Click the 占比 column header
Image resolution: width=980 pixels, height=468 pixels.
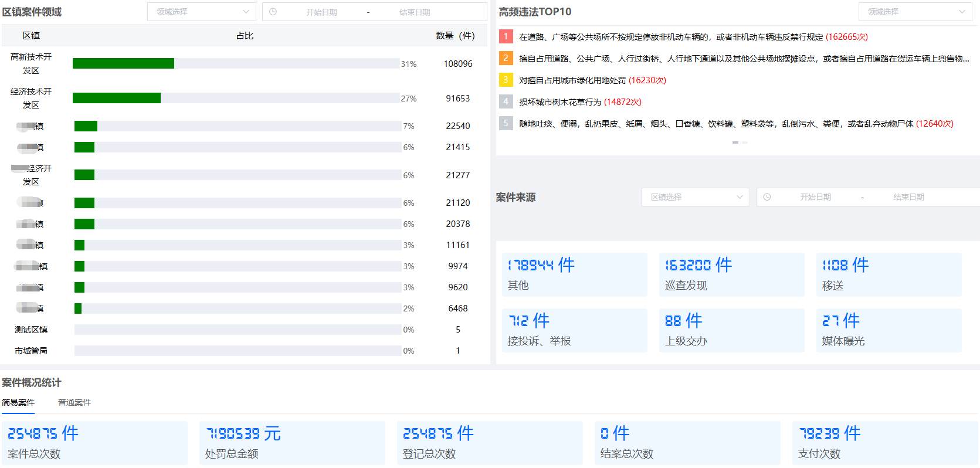[x=245, y=36]
